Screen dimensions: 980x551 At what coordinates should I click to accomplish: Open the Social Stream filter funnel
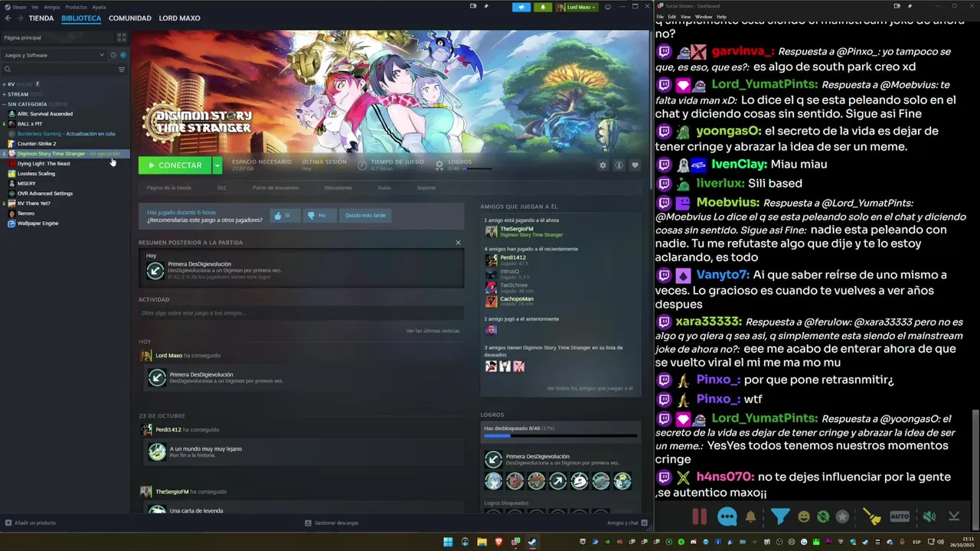coord(780,517)
